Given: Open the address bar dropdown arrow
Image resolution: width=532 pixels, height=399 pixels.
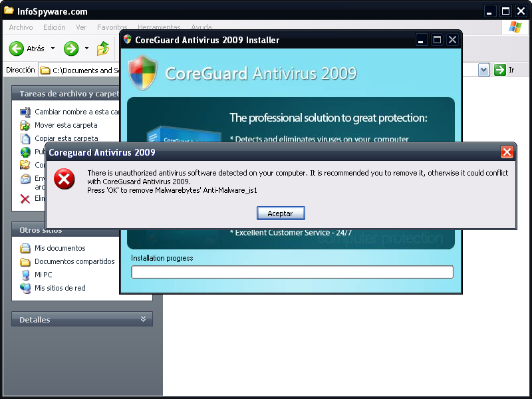Looking at the screenshot, I should point(483,70).
